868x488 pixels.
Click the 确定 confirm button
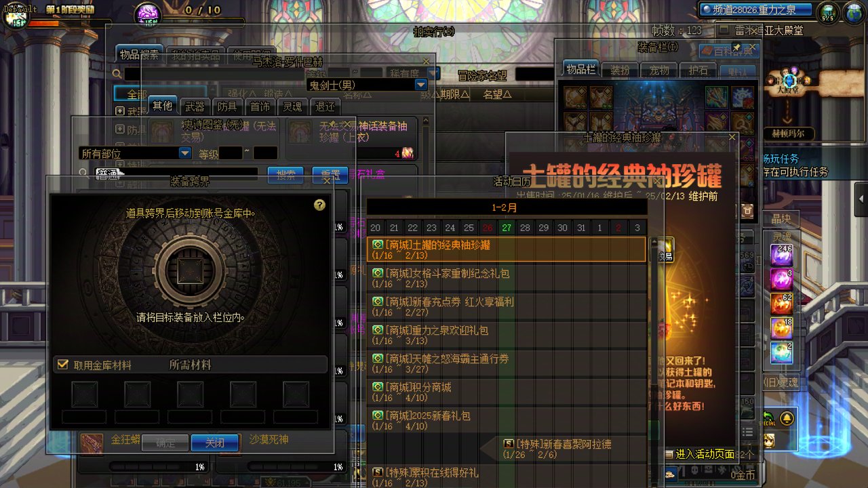coord(165,443)
